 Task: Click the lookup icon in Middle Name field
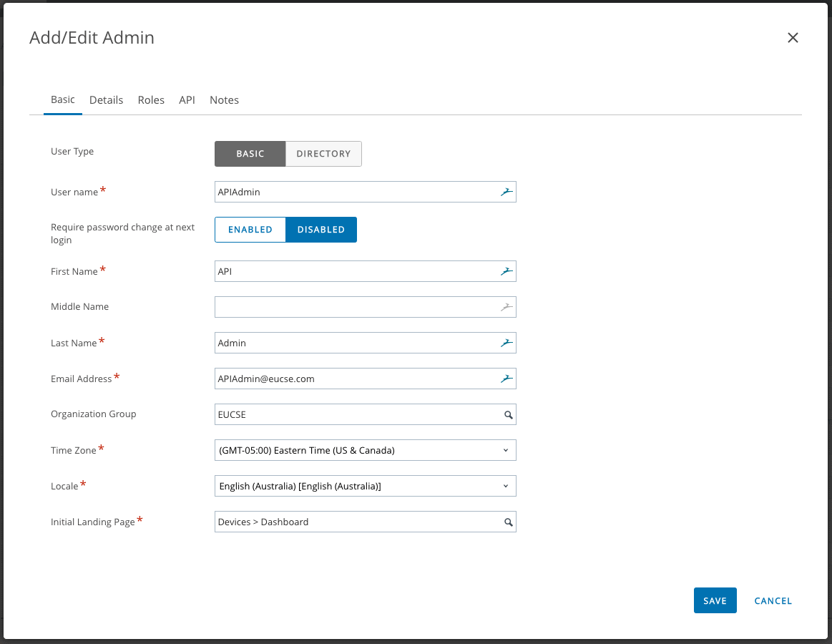[x=506, y=307]
